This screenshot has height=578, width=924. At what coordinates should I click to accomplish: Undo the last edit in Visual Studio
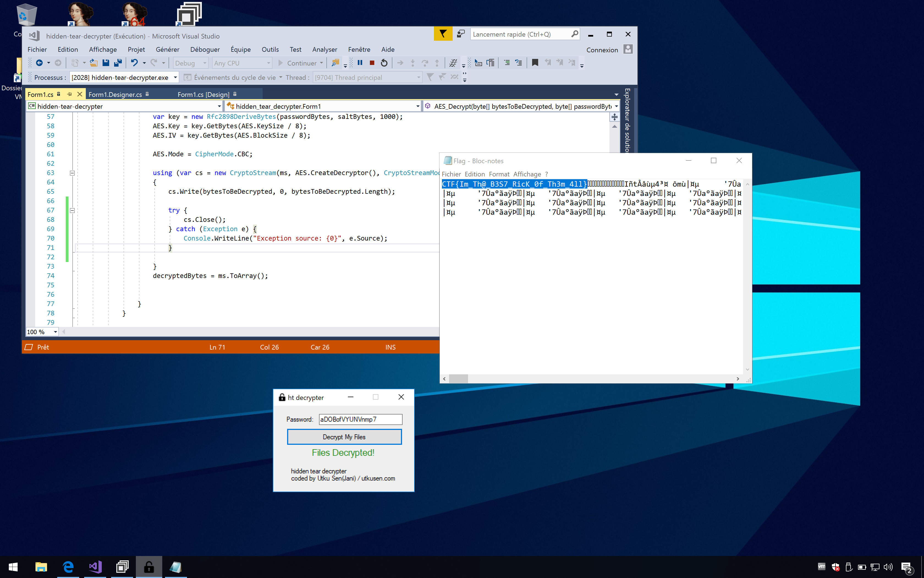coord(134,63)
